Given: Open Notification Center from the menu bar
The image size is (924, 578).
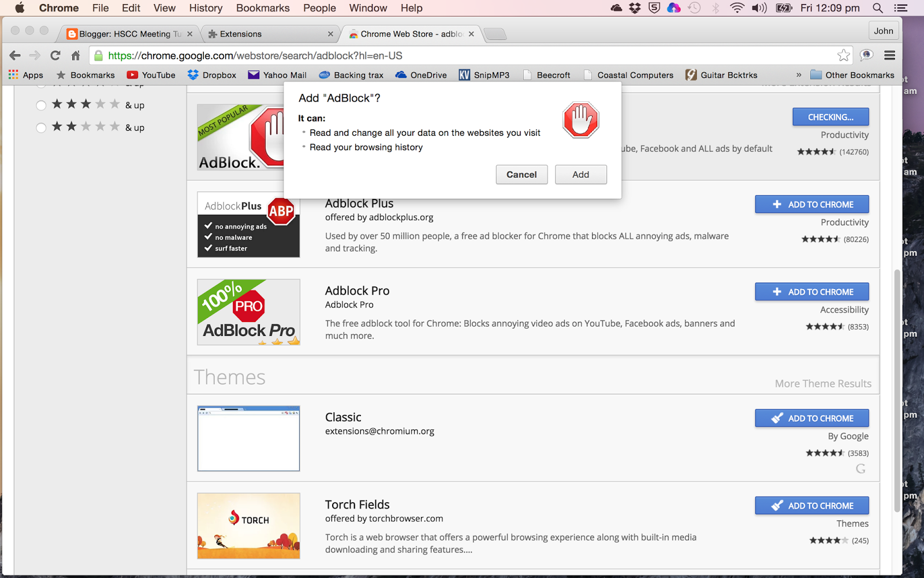Looking at the screenshot, I should tap(900, 8).
